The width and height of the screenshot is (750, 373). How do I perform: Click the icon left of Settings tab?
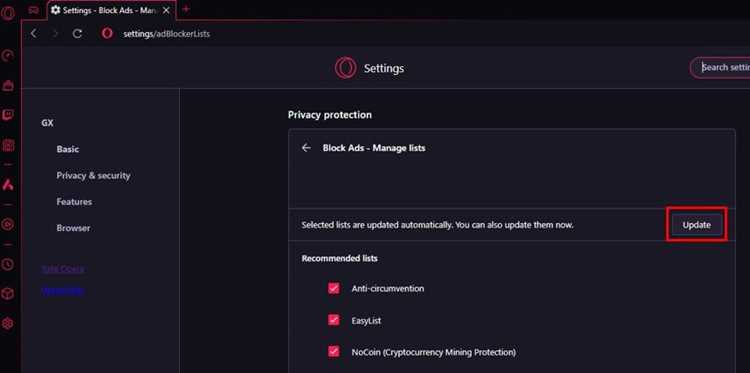coord(33,10)
